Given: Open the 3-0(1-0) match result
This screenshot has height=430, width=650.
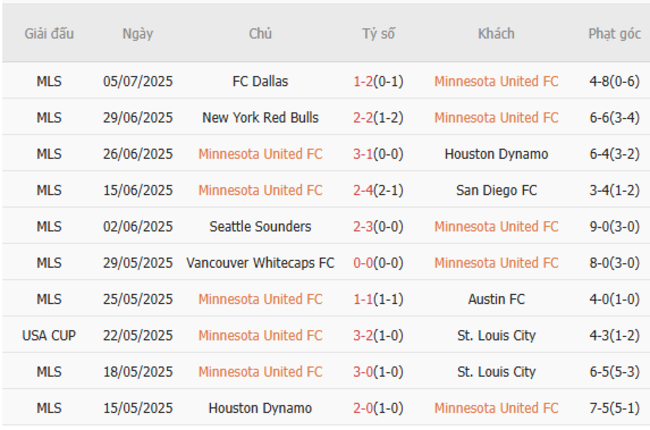Looking at the screenshot, I should click(378, 372).
